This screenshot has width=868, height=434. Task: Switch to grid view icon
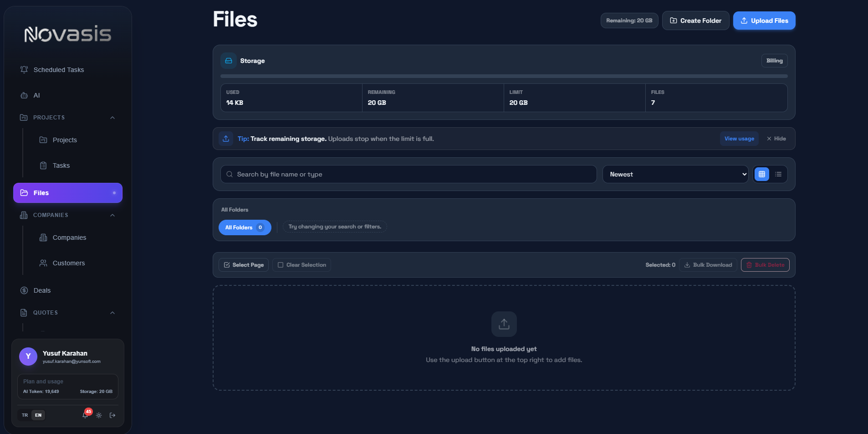(x=762, y=174)
